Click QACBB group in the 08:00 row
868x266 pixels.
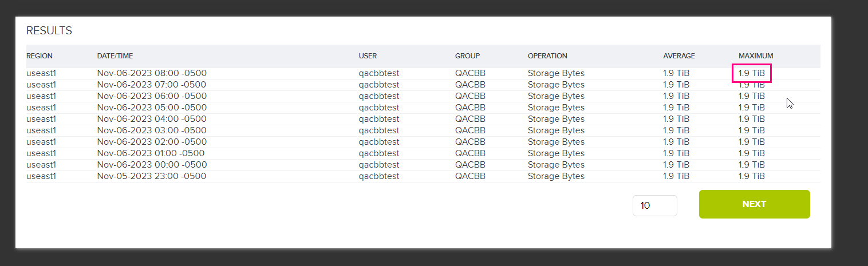470,73
